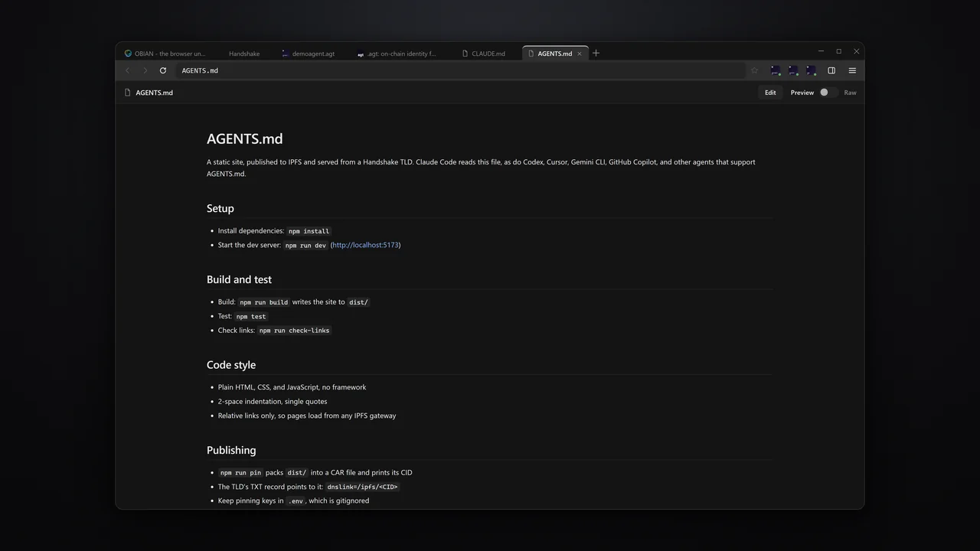
Task: Click the 'npm run build' code text
Action: tap(264, 302)
